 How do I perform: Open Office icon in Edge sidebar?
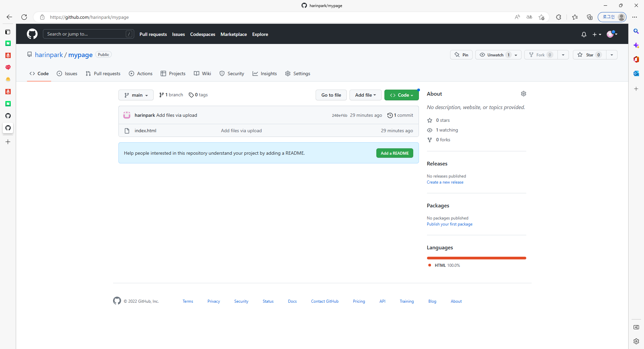click(636, 59)
